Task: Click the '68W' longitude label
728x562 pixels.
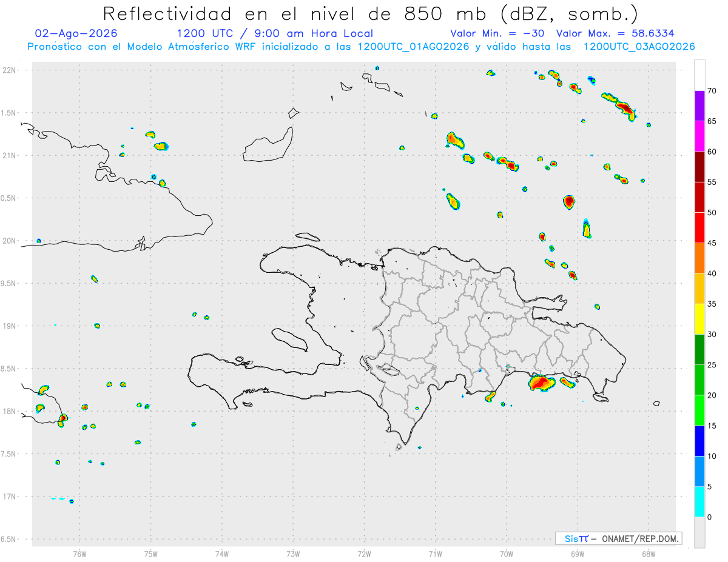Action: (648, 554)
